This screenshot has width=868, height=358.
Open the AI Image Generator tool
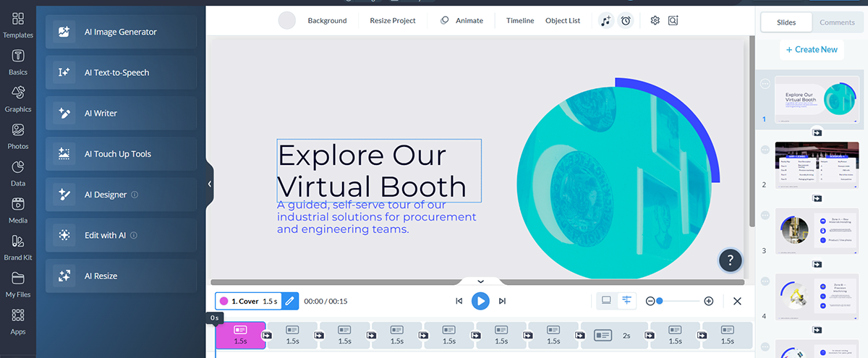point(120,32)
